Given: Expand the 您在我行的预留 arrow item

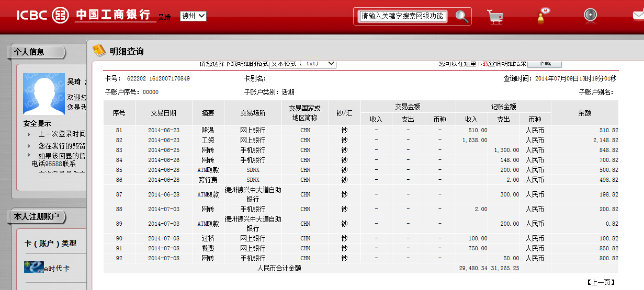Looking at the screenshot, I should click(29, 146).
